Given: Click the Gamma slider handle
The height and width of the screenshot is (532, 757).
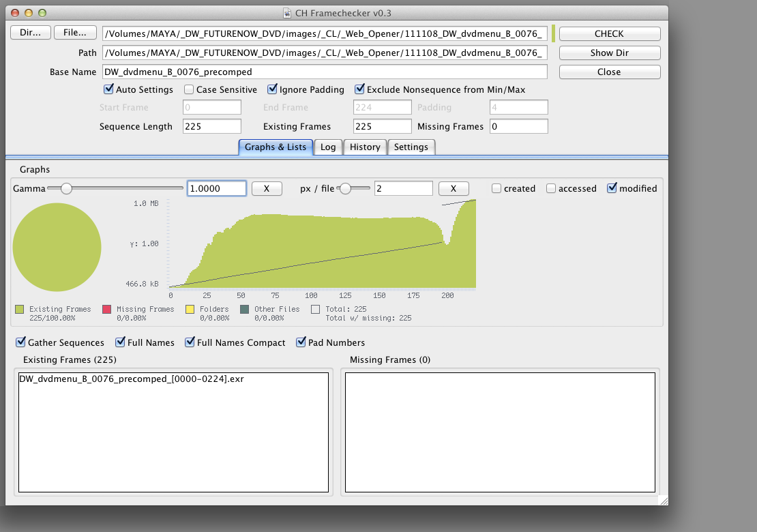Looking at the screenshot, I should click(67, 188).
